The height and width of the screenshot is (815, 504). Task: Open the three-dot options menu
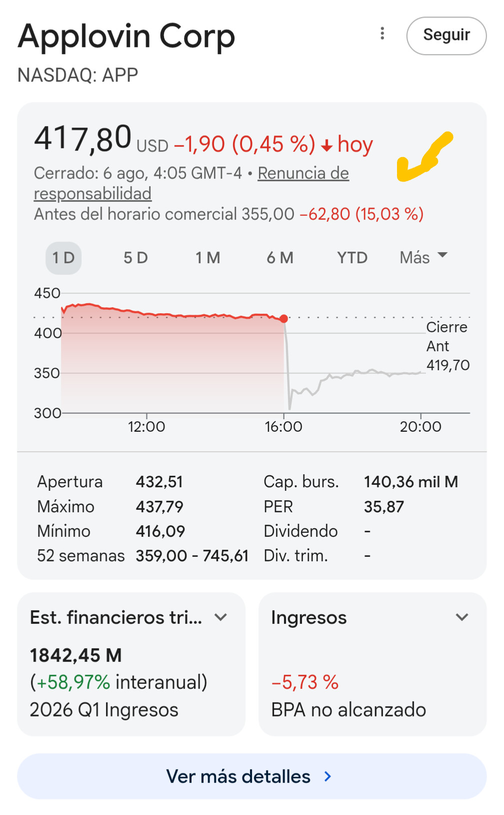pos(382,34)
